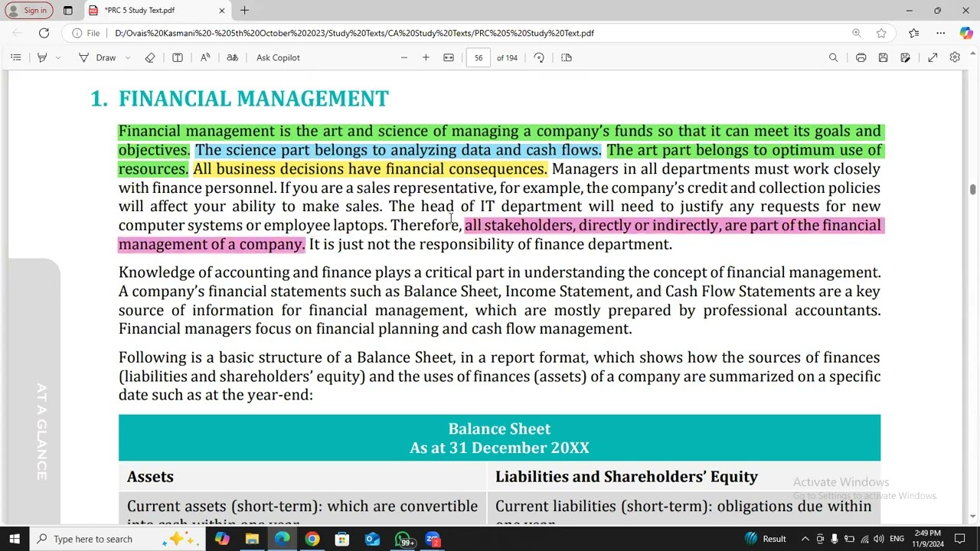
Task: Open Copilot sidebar in Edge
Action: [x=965, y=33]
